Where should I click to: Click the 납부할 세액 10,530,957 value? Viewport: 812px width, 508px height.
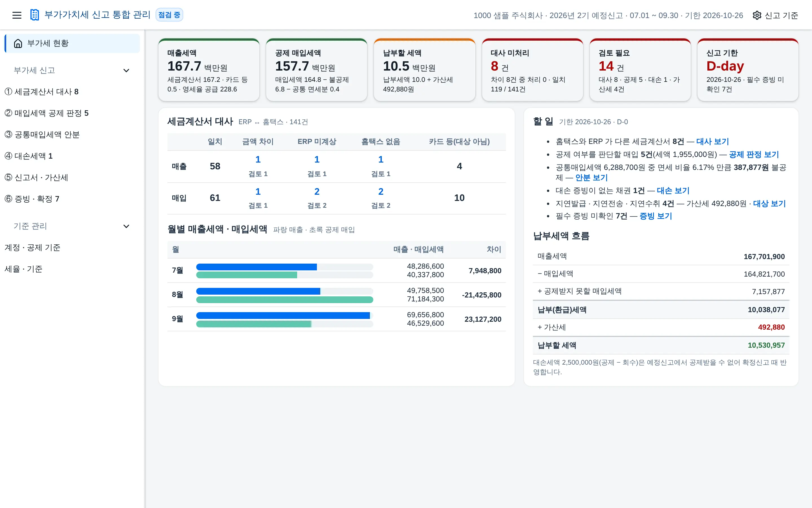pos(766,345)
